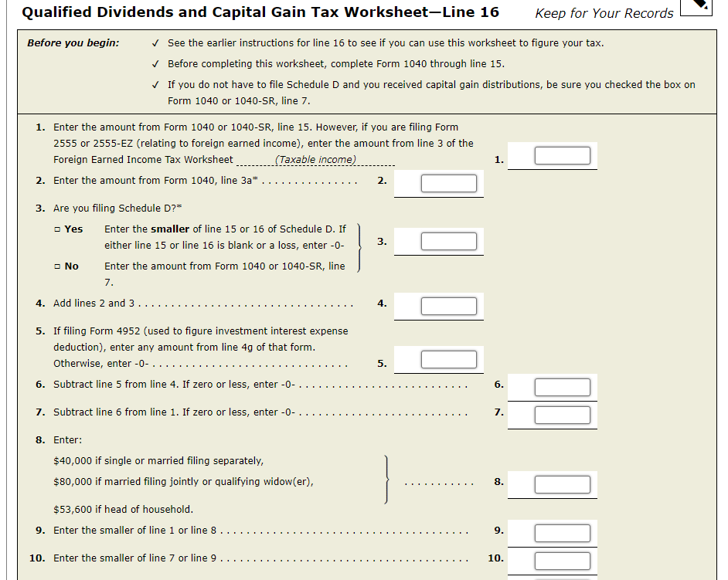728x580 pixels.
Task: Click the 'Keep for Your Records' text
Action: coord(604,13)
